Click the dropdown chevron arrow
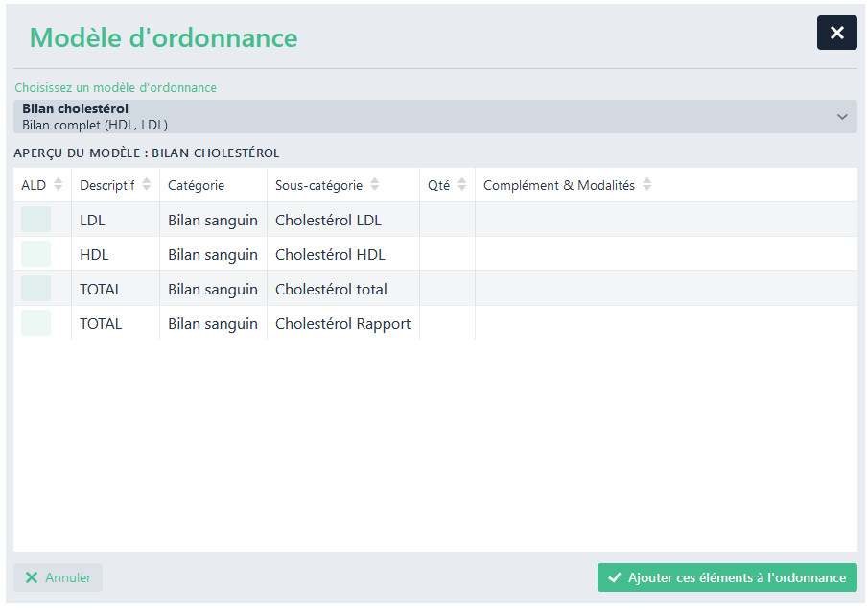The height and width of the screenshot is (611, 868). coord(842,117)
